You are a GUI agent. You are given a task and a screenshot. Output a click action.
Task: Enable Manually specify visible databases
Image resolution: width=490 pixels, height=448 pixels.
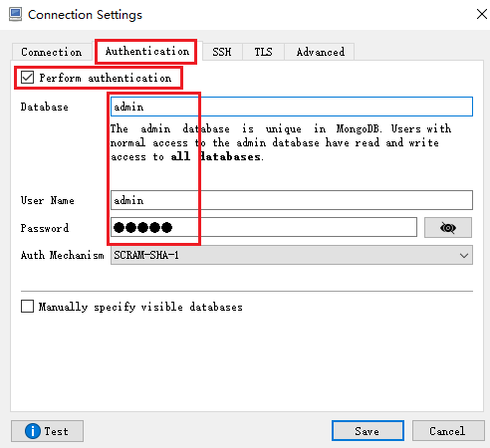(27, 307)
